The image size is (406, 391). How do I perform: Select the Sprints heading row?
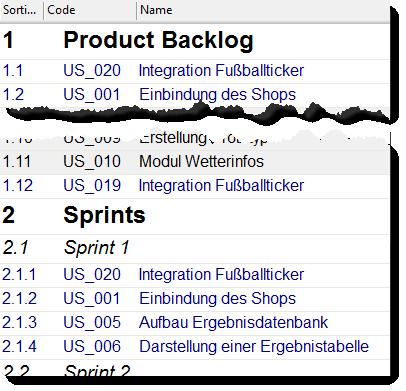(x=195, y=216)
